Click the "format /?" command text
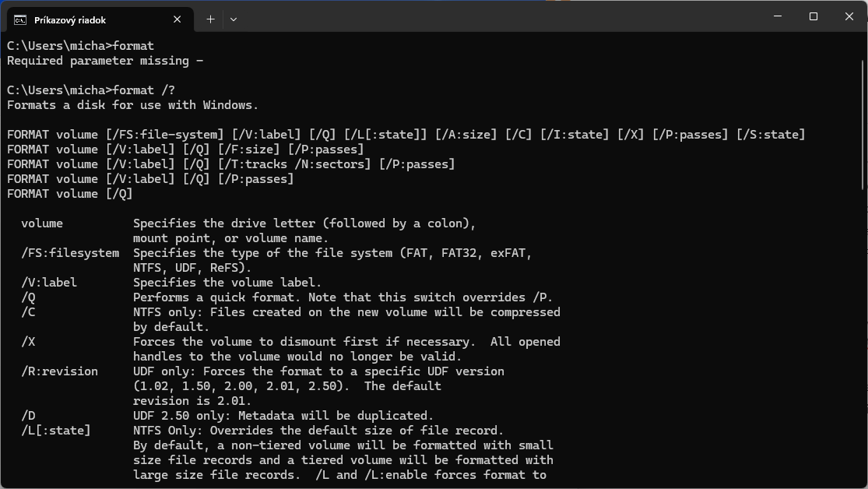The height and width of the screenshot is (489, 868). click(144, 90)
